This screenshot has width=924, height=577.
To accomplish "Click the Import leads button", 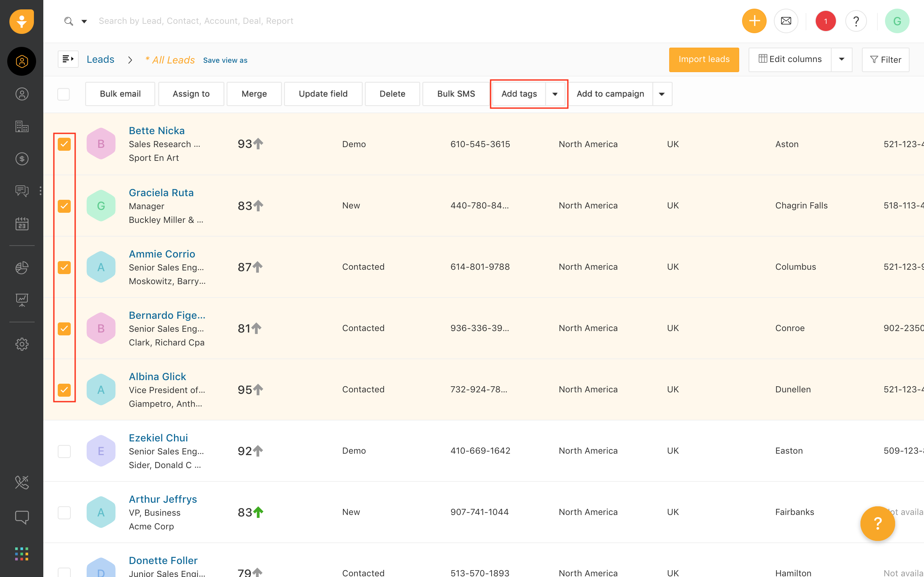I will tap(704, 60).
